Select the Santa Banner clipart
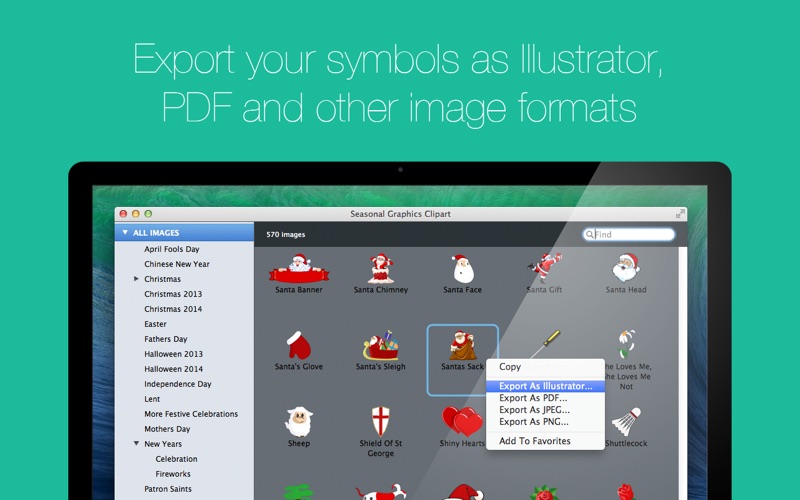This screenshot has height=500, width=800. click(x=299, y=268)
